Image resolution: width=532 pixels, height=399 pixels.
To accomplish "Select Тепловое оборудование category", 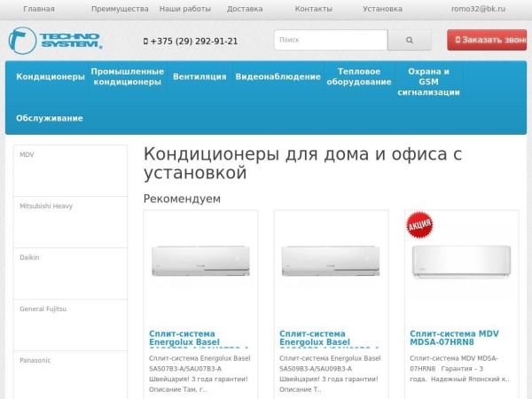I will click(359, 76).
